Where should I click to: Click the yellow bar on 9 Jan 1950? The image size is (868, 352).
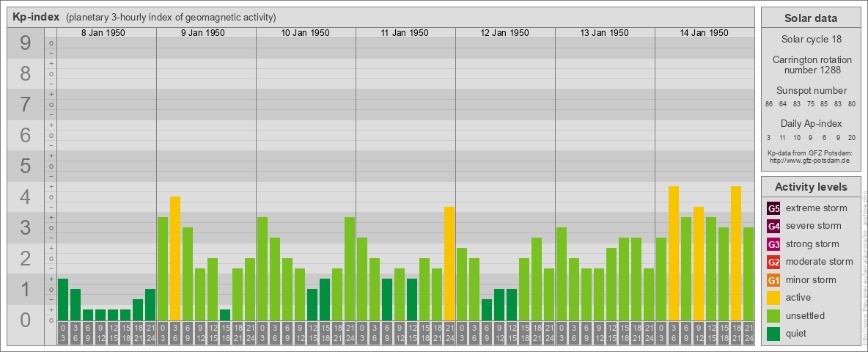pyautogui.click(x=175, y=258)
